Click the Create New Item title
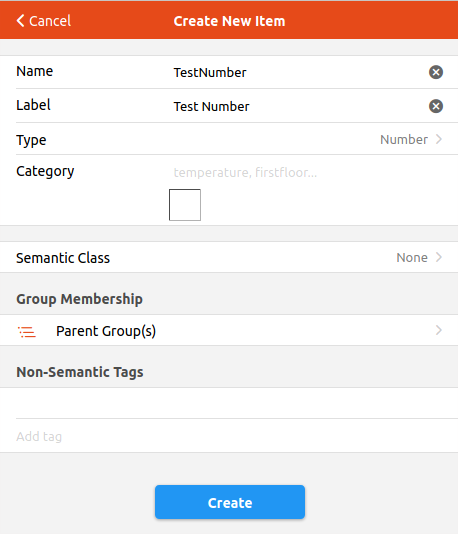 [x=229, y=21]
